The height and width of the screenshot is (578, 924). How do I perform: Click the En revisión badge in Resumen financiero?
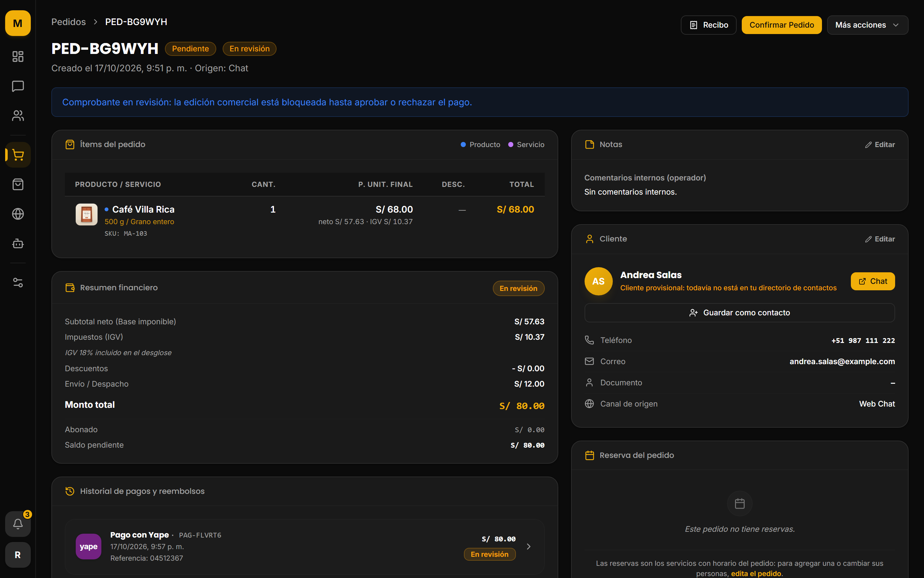pos(518,288)
